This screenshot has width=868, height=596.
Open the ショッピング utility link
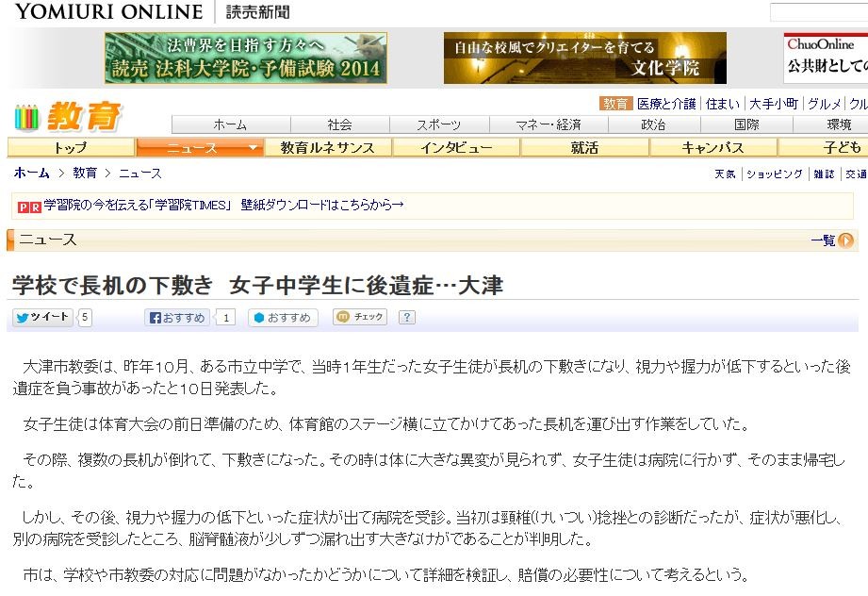pos(775,174)
